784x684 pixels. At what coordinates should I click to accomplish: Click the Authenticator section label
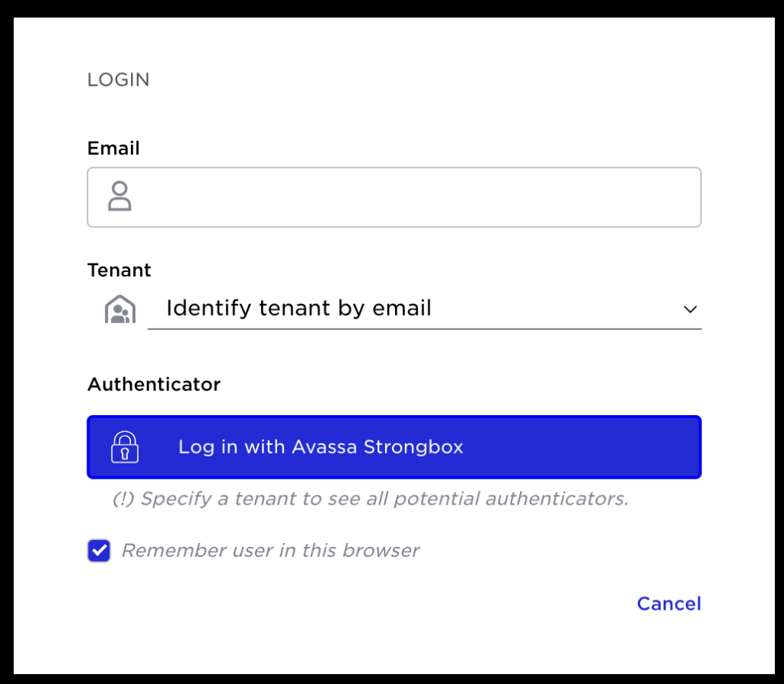click(x=153, y=384)
